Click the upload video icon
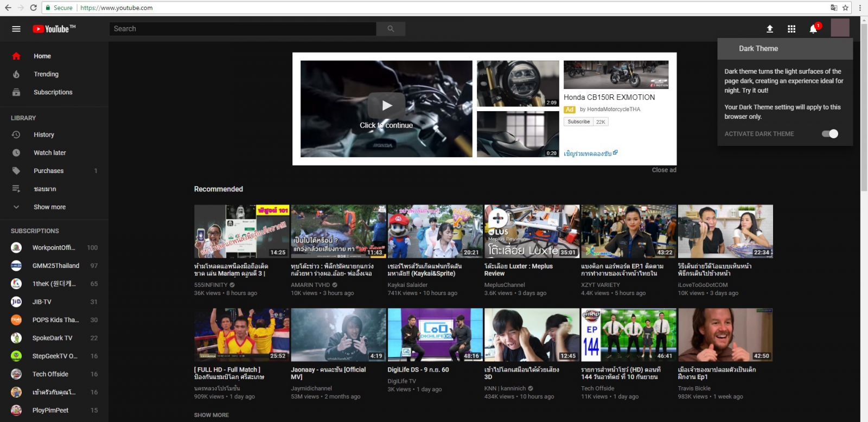Screen dimensions: 868x422 tap(769, 29)
